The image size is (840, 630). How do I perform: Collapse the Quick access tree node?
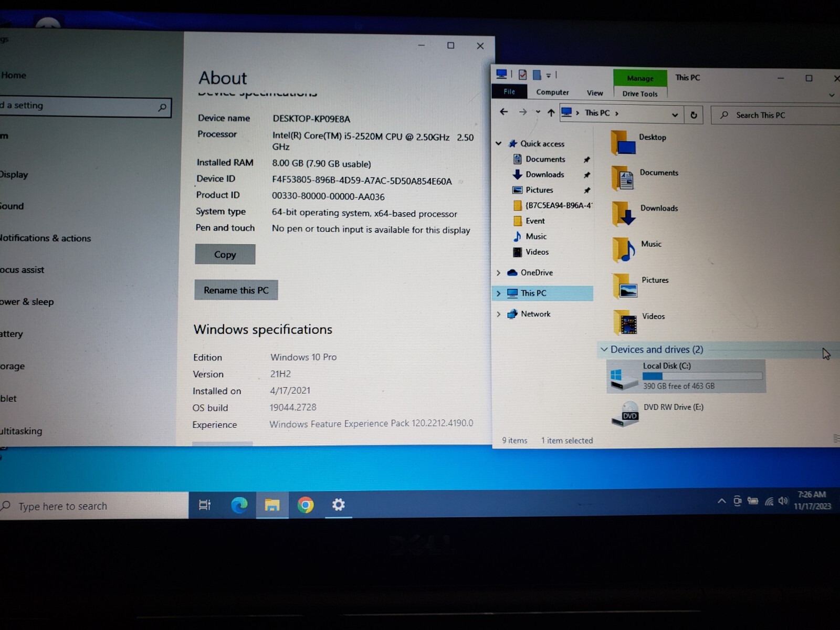[x=498, y=143]
